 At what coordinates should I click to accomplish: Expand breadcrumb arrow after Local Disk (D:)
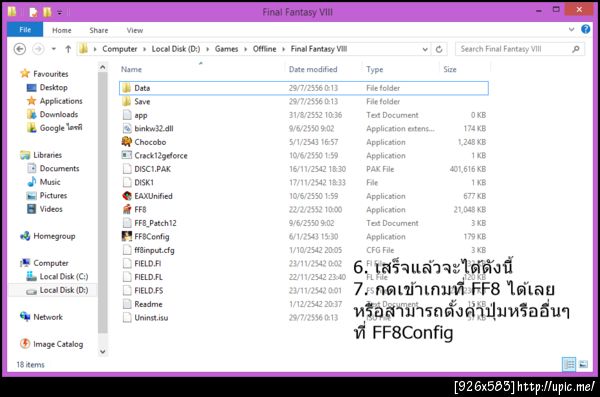click(208, 49)
